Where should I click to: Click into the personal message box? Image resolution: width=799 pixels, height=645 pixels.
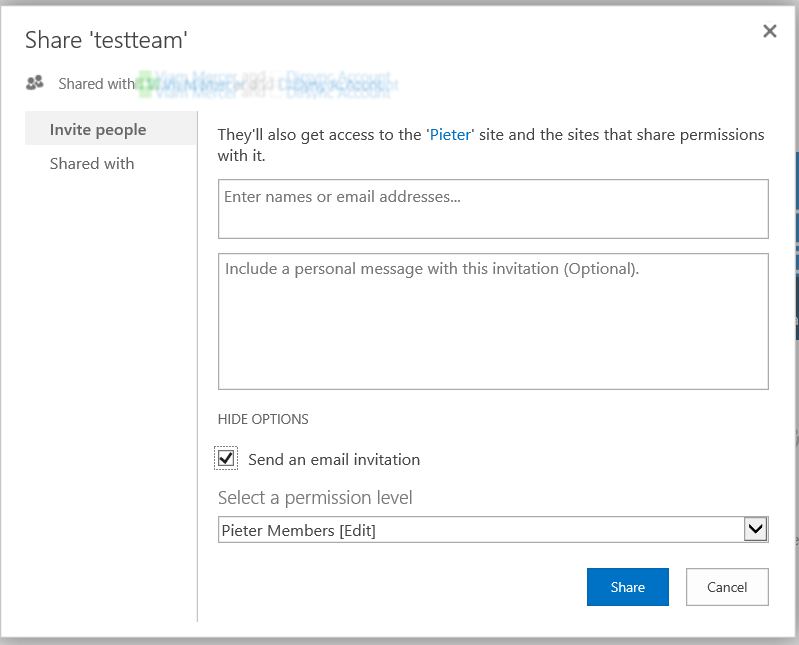click(x=493, y=321)
